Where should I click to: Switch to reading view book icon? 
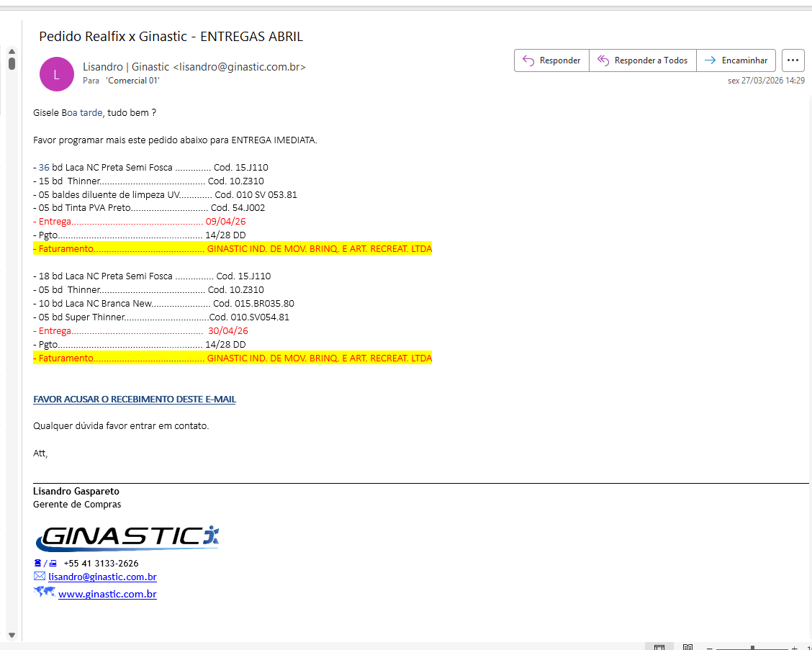coord(687,648)
